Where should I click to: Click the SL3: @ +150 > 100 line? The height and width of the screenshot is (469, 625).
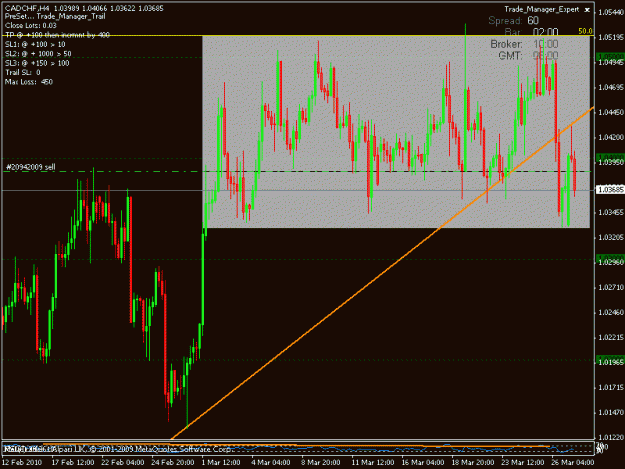37,63
